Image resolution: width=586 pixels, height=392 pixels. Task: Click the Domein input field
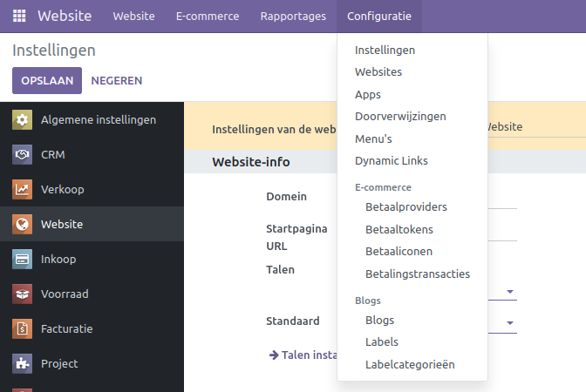click(502, 201)
